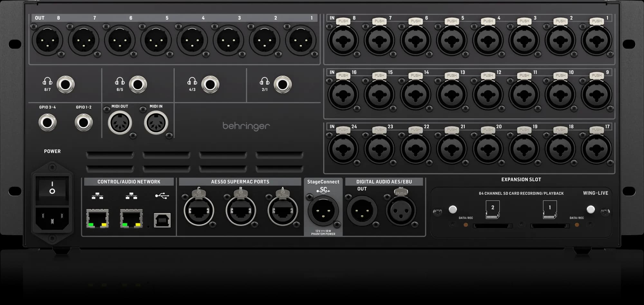Click the combo input 1 jack

pos(596,41)
